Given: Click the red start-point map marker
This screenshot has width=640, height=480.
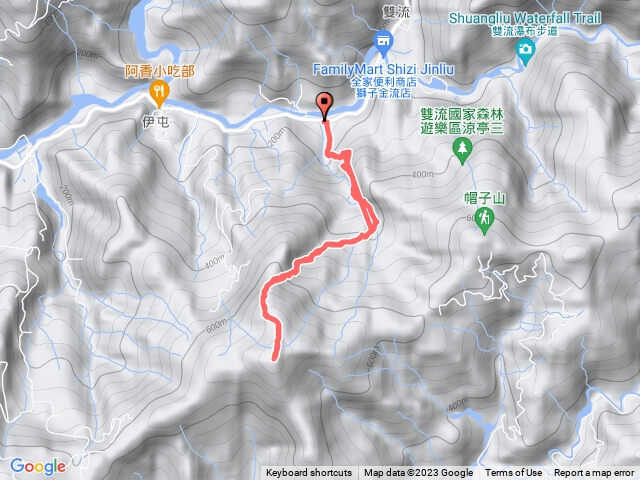Looking at the screenshot, I should [324, 107].
